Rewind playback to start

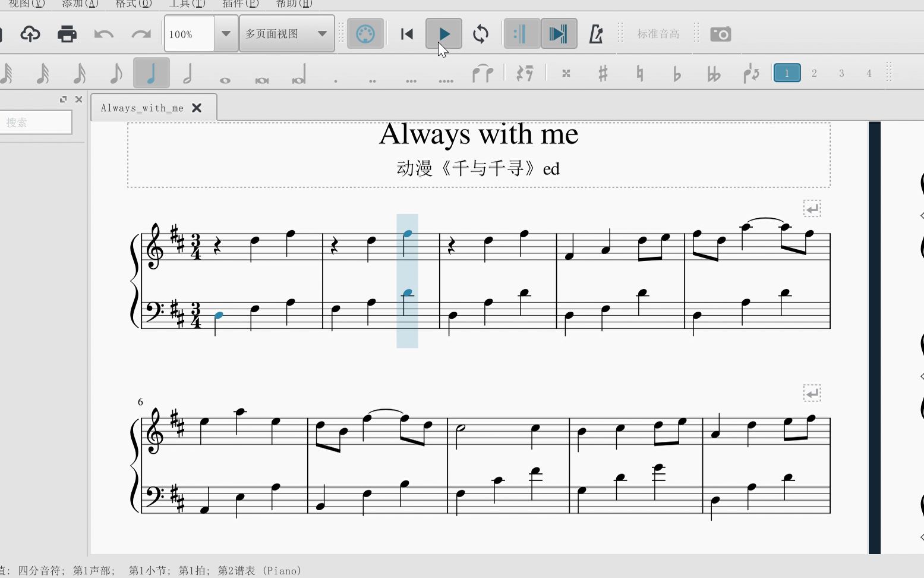(x=407, y=34)
